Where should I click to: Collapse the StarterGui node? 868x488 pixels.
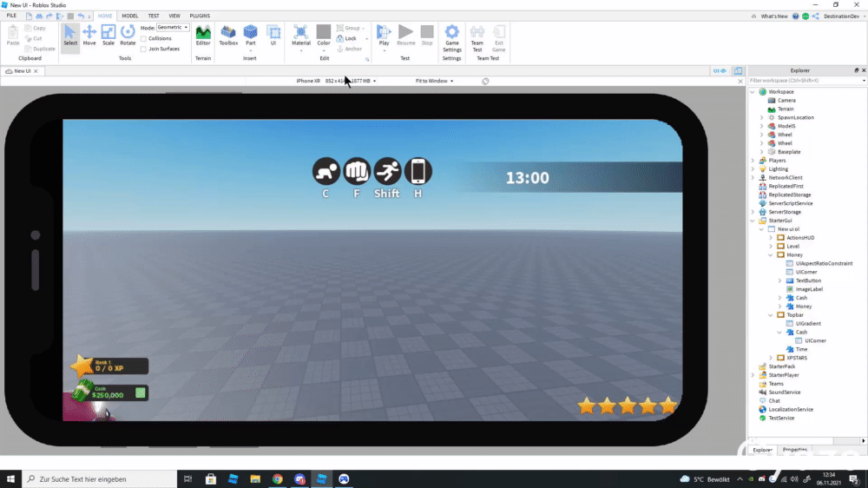(753, 221)
